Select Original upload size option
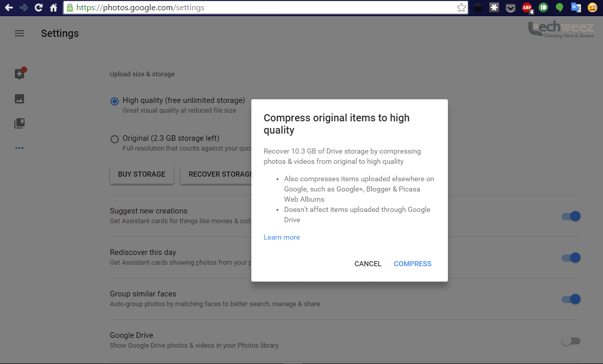The image size is (603, 364). [x=114, y=139]
